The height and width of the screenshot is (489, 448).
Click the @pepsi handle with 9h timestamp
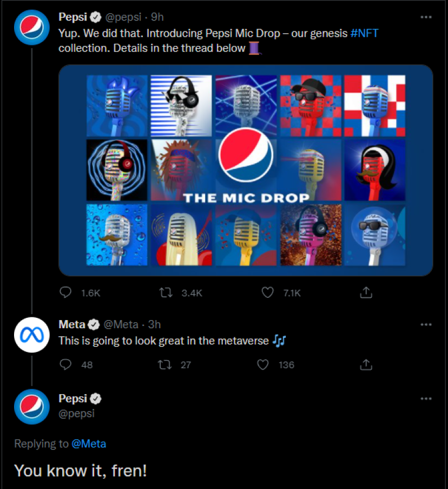pos(123,17)
